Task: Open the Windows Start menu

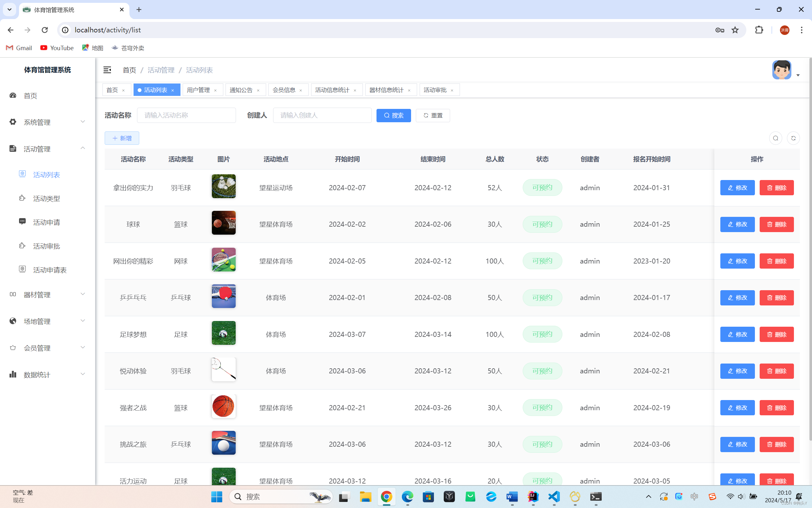Action: pos(217,497)
